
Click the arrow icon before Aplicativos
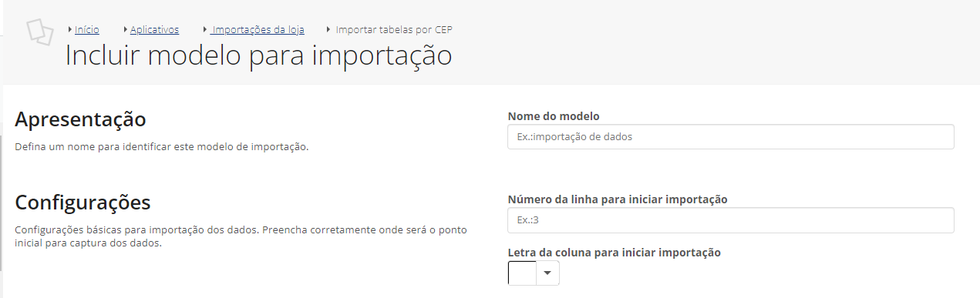[125, 29]
